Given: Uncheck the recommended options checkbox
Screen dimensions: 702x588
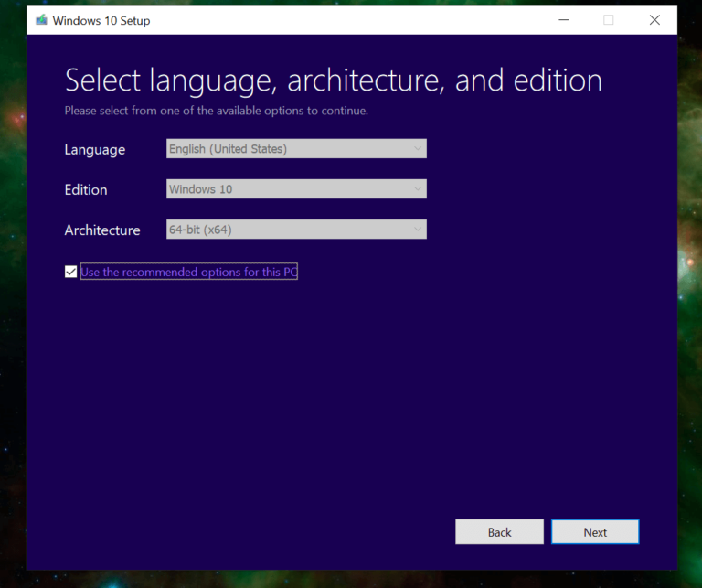Looking at the screenshot, I should 70,272.
